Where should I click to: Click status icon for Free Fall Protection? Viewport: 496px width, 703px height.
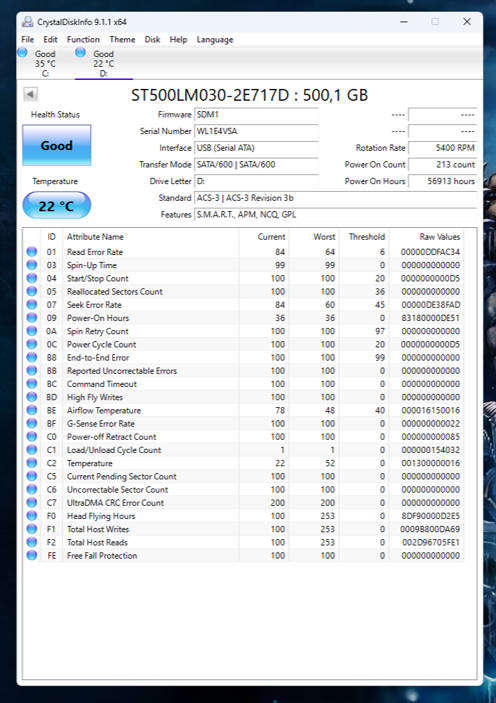31,555
